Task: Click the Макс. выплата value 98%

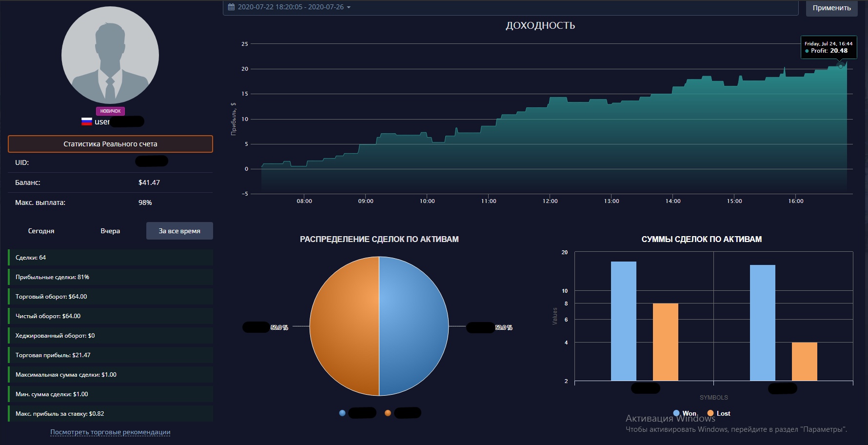Action: coord(145,202)
